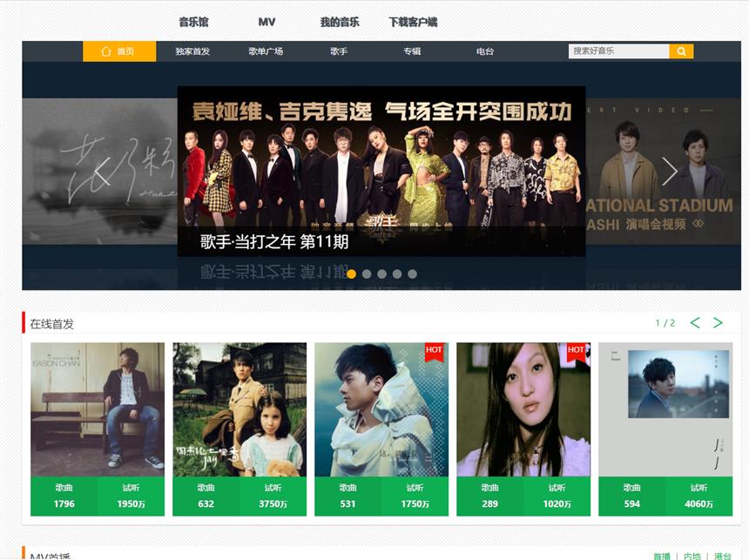
Task: Open the 电台 navigation tab
Action: 485,51
